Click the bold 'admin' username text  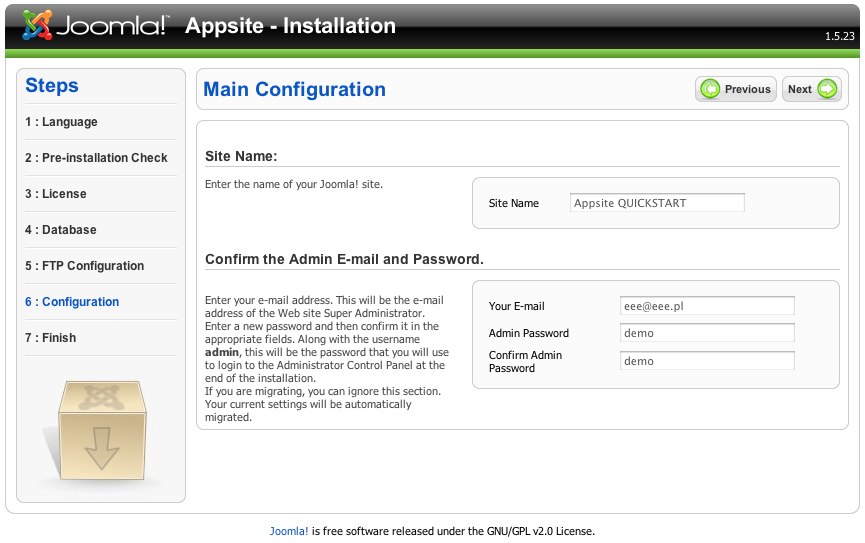[x=222, y=352]
